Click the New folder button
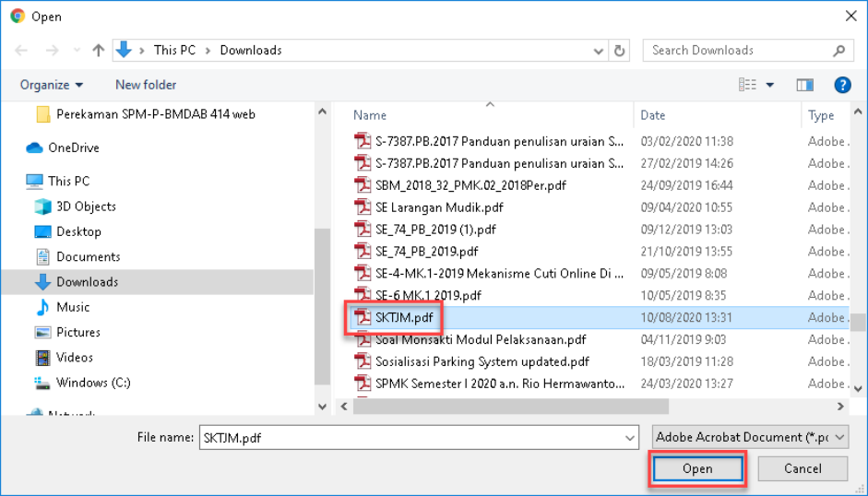 click(x=146, y=85)
